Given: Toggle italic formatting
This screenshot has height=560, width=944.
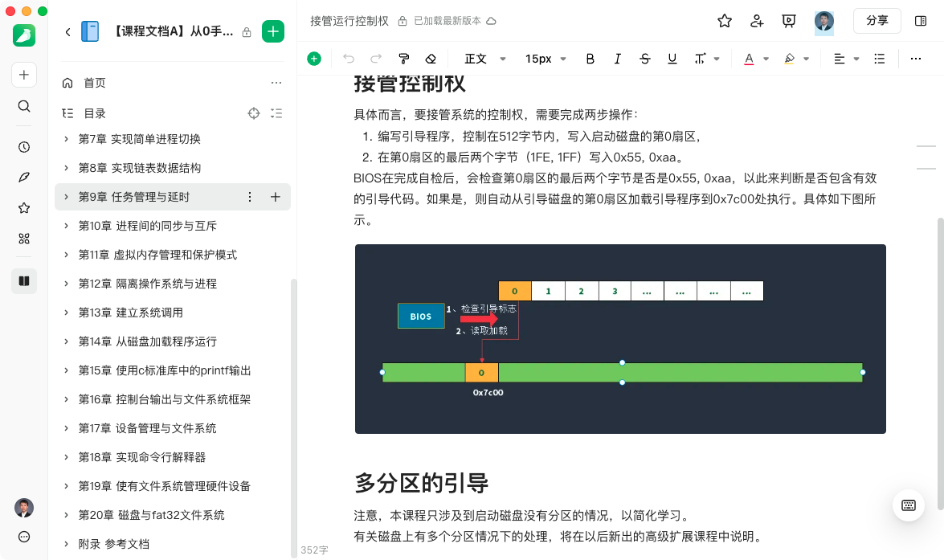Looking at the screenshot, I should [x=618, y=59].
